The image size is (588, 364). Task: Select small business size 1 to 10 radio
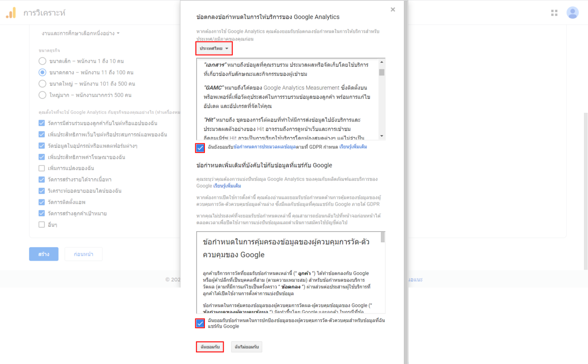(42, 61)
